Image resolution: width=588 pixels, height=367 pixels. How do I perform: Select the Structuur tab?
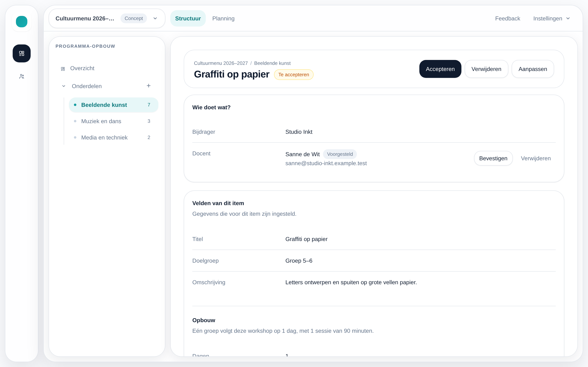[x=188, y=18]
